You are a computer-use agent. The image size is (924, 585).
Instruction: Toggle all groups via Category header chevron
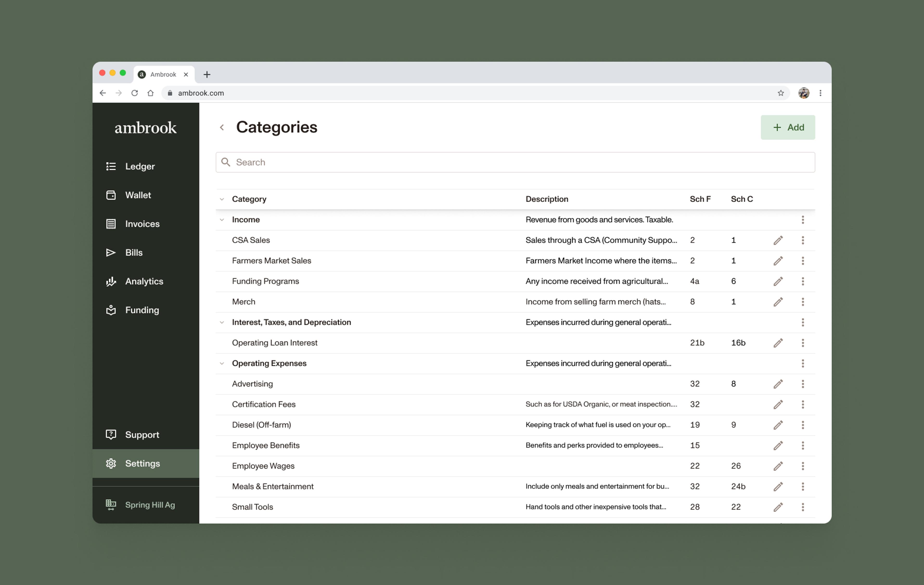(x=222, y=199)
